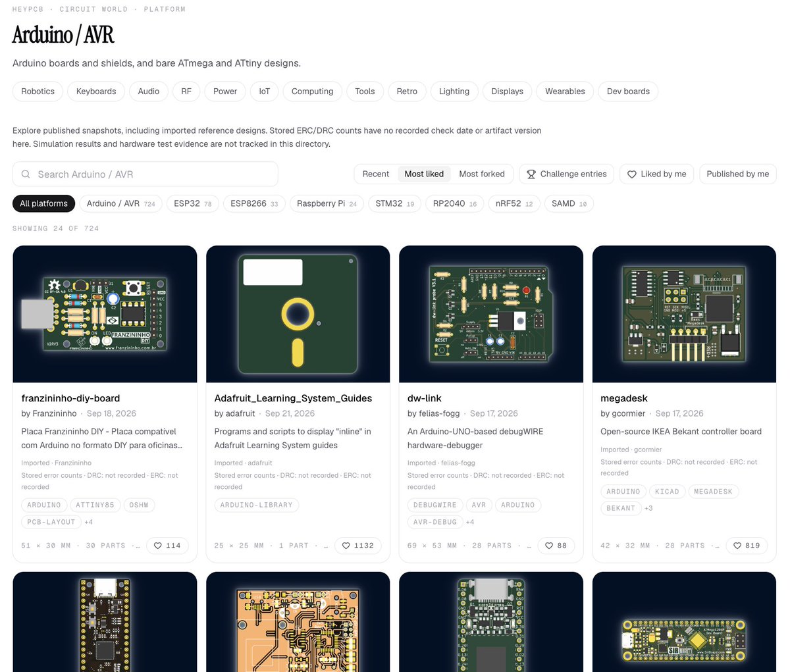Screen dimensions: 790x672
Task: Open the Tools category
Action: [365, 91]
